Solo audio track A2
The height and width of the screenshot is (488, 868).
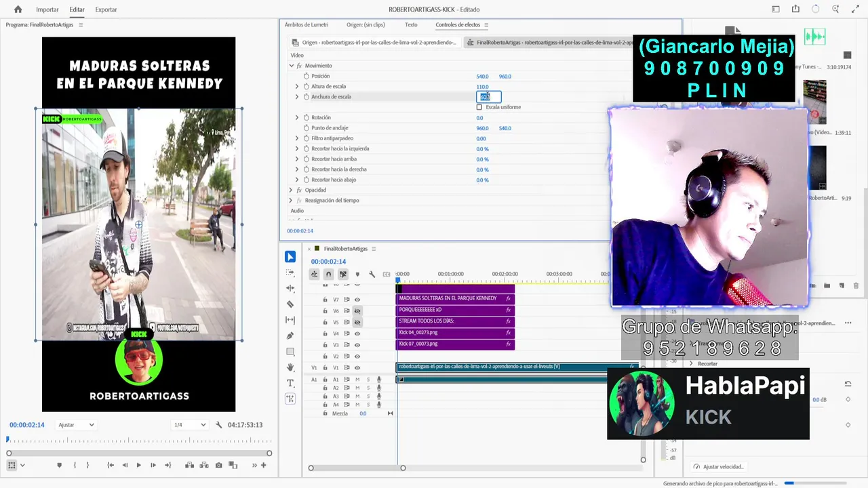(x=368, y=388)
